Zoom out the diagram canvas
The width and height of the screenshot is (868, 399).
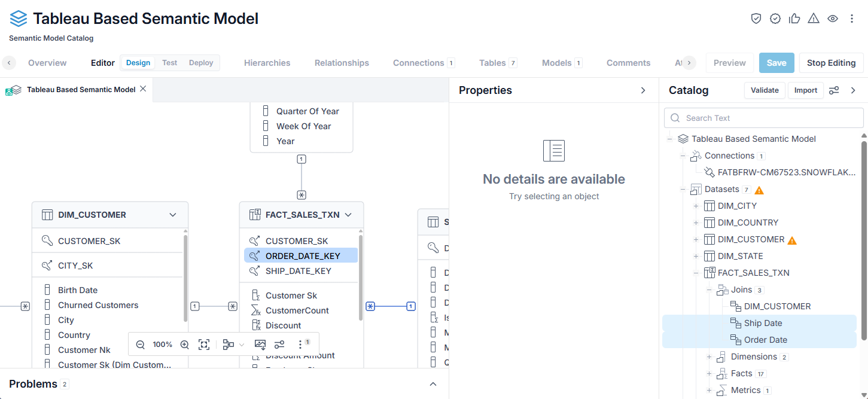pyautogui.click(x=141, y=345)
